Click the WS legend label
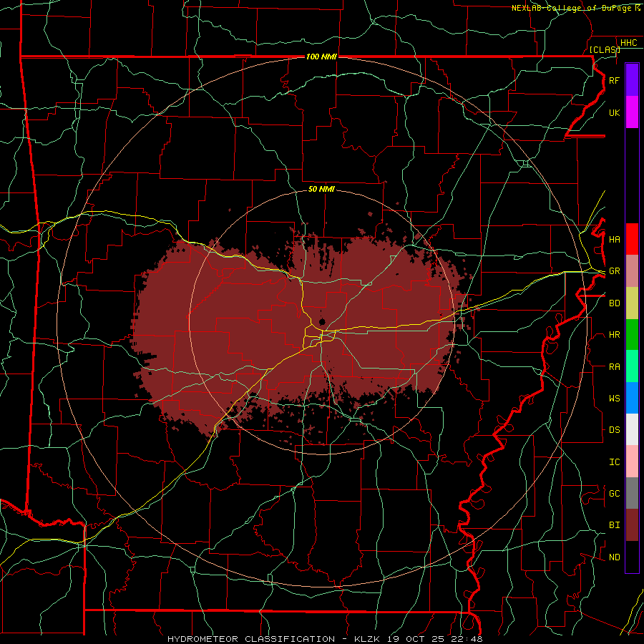 614,399
